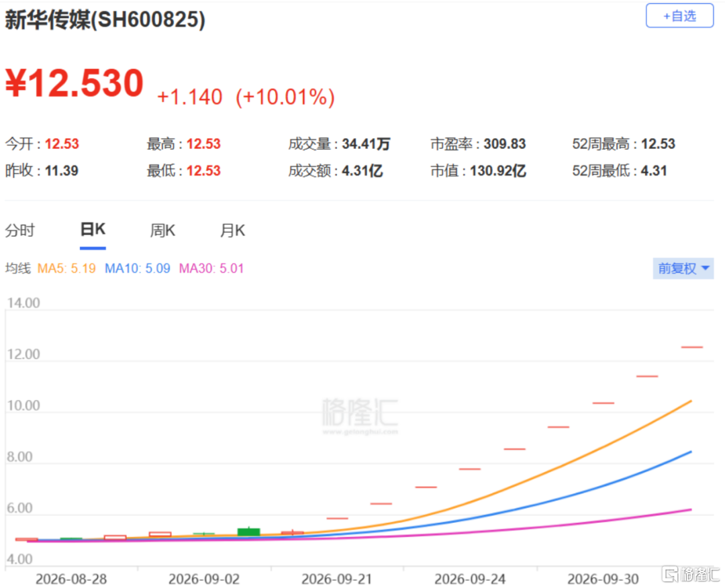Click the 昨收 value 11.39

[62, 170]
